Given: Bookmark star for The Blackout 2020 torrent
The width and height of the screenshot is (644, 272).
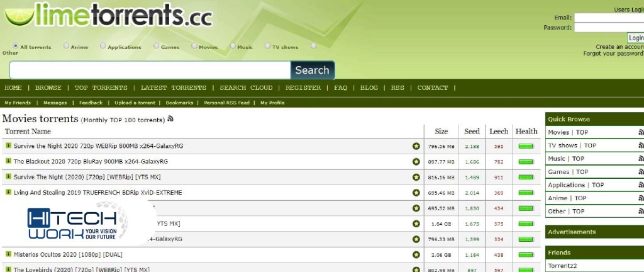Looking at the screenshot, I should click(x=416, y=162).
